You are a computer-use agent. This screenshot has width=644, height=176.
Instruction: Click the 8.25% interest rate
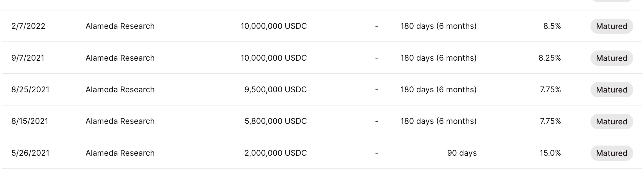549,58
